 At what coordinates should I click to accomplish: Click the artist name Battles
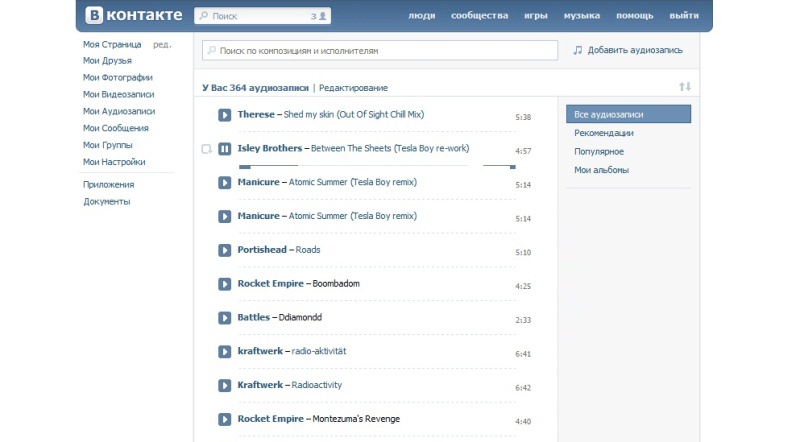[254, 317]
